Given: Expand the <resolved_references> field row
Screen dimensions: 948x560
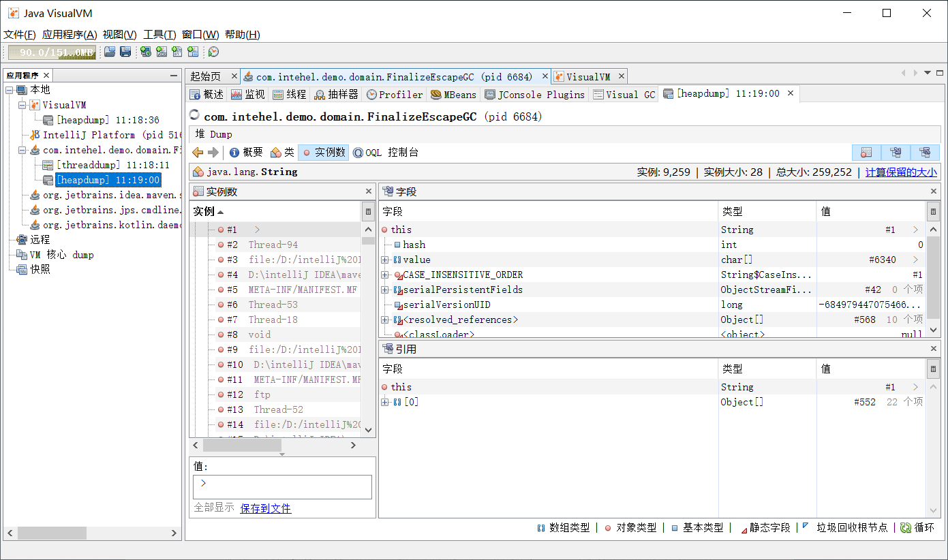Looking at the screenshot, I should tap(385, 320).
